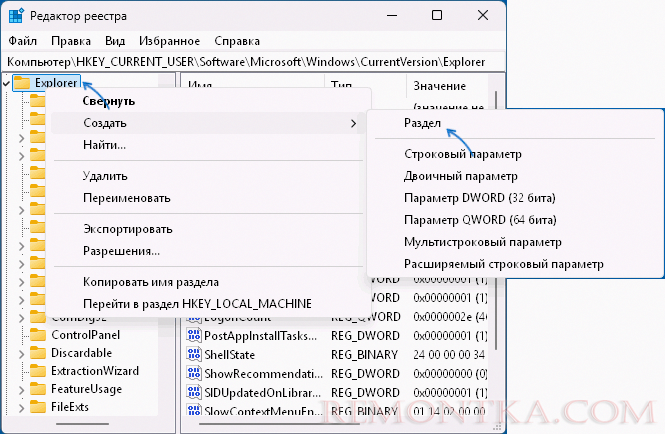Select the ExtractionWizard key in tree
The width and height of the screenshot is (665, 434).
95,371
